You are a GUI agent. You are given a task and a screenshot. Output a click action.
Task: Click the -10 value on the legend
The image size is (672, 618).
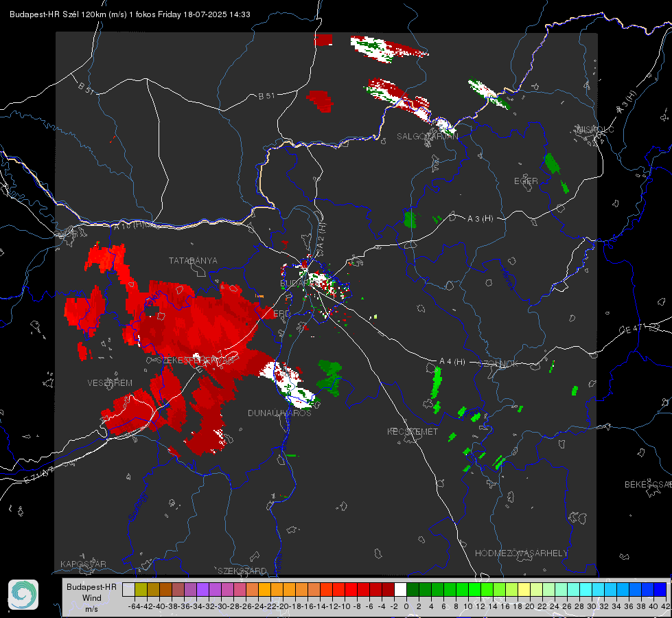click(x=345, y=606)
